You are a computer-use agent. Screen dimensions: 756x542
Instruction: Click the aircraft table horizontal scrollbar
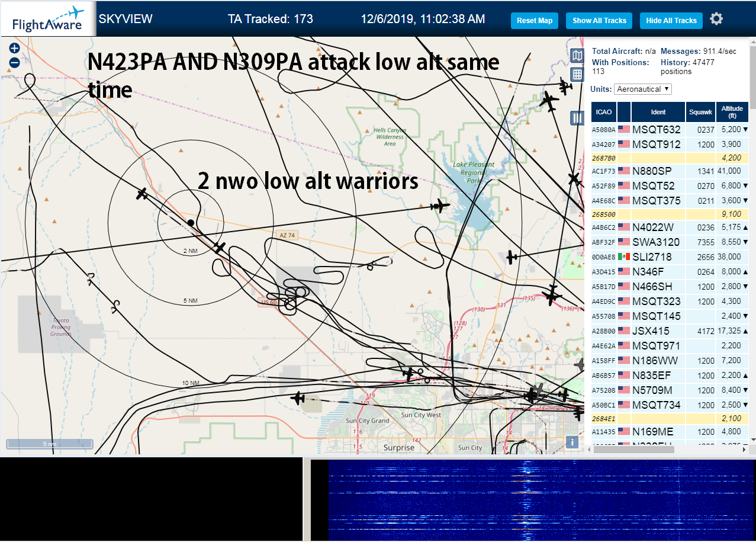633,449
